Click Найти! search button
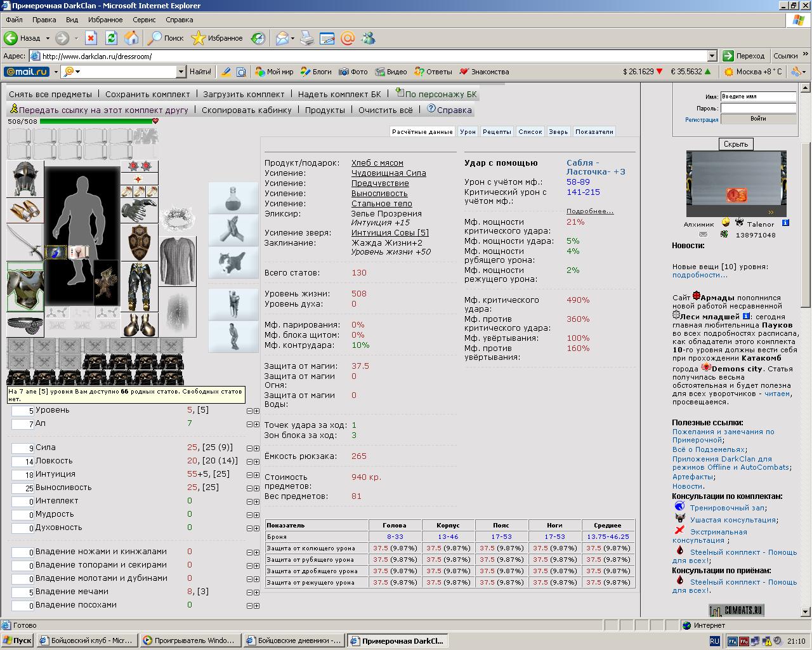This screenshot has width=812, height=650. click(x=200, y=72)
